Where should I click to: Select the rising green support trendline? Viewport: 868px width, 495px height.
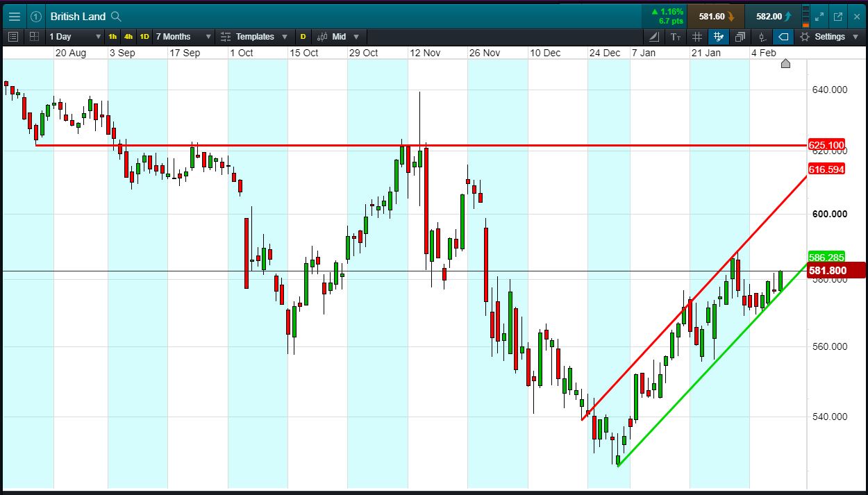[712, 364]
